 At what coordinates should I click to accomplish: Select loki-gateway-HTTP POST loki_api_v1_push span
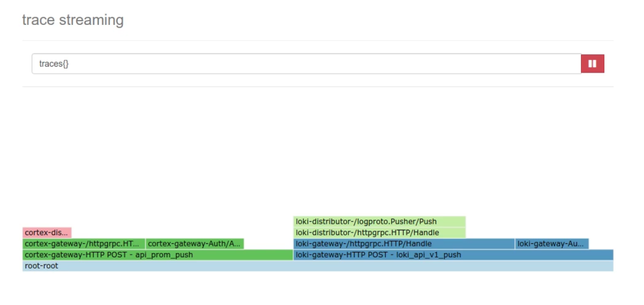click(x=454, y=255)
